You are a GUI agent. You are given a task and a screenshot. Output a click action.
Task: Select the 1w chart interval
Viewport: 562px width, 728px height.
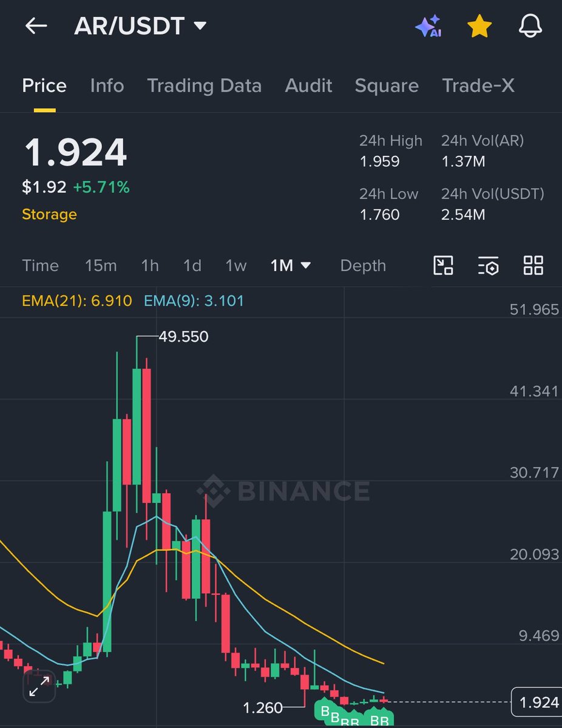[x=236, y=266]
